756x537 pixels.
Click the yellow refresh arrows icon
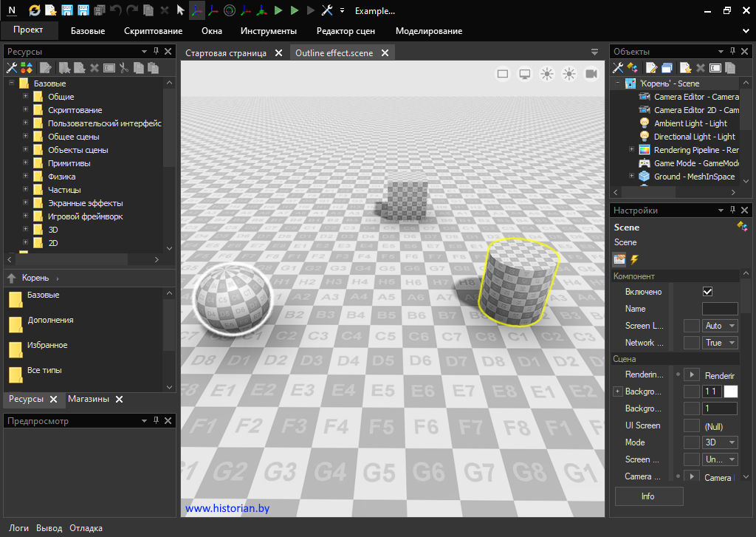coord(35,11)
